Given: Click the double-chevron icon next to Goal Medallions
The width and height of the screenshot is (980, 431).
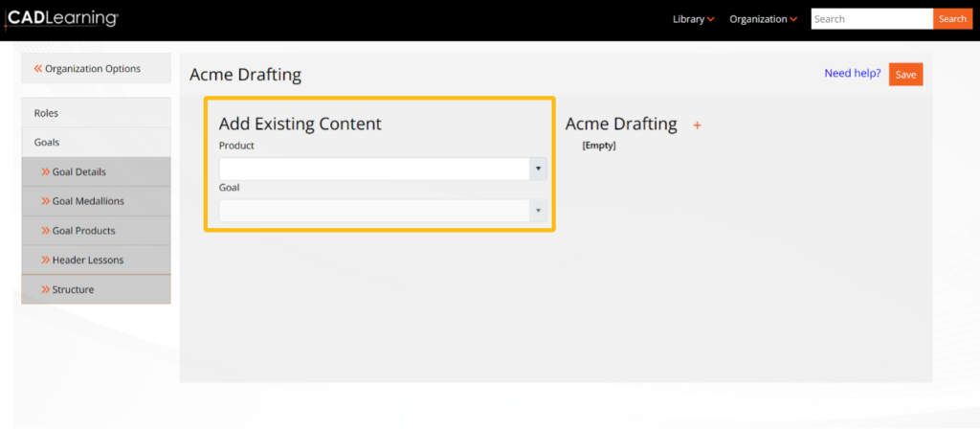Looking at the screenshot, I should 45,201.
